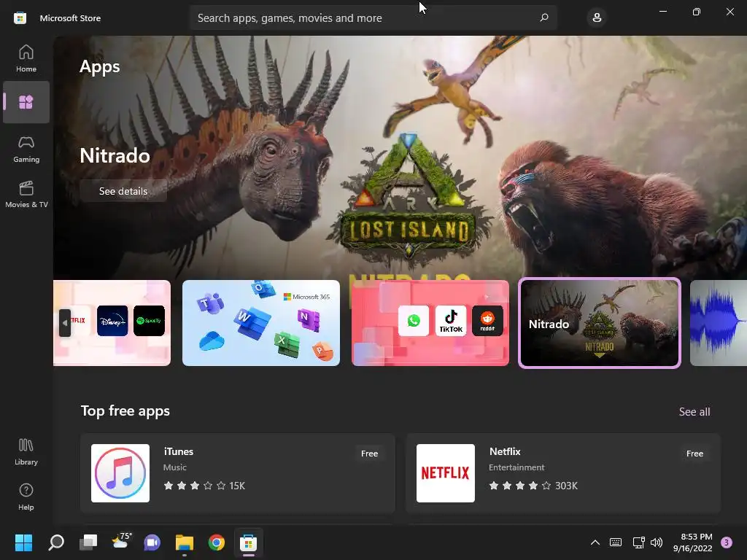The image size is (747, 560).
Task: Open taskbar Search
Action: tap(56, 542)
